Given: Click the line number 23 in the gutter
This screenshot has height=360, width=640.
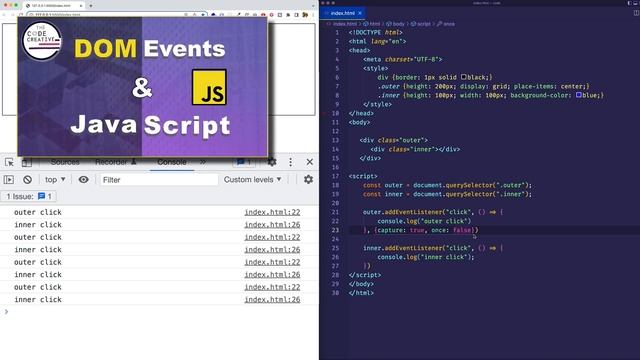Looking at the screenshot, I should click(336, 230).
